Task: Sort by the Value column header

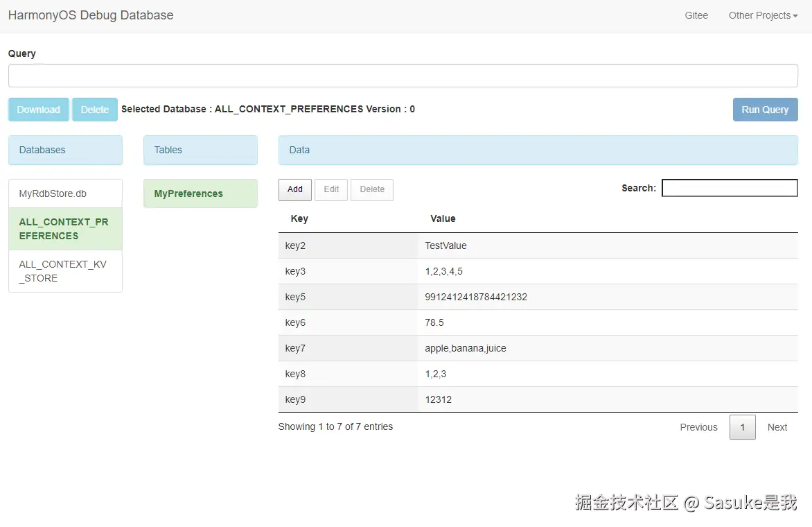Action: 608,218
